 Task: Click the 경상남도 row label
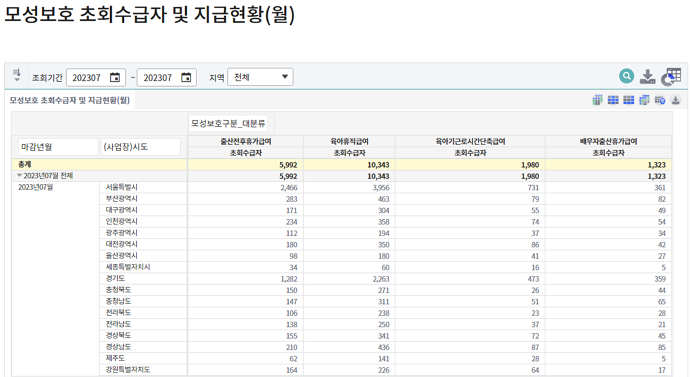[118, 347]
